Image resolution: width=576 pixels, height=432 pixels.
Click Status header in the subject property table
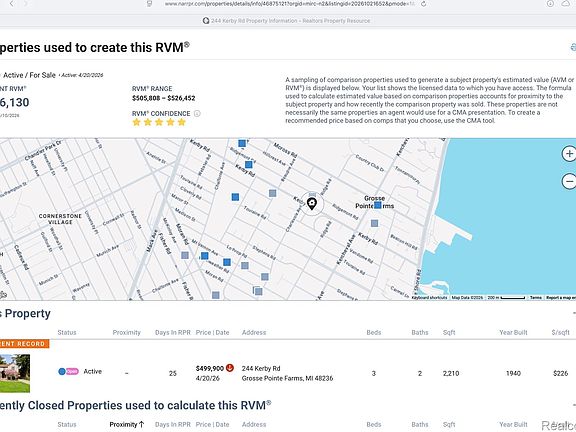click(x=67, y=332)
